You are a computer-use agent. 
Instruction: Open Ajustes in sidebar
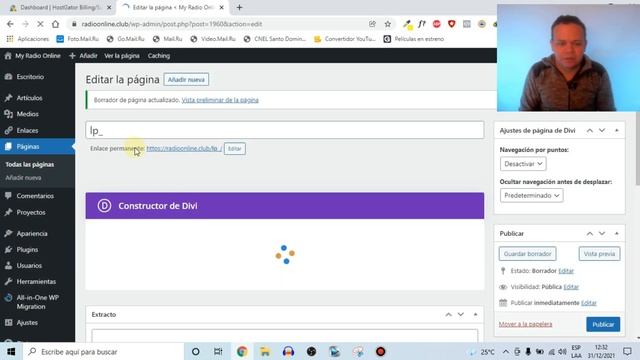[27, 322]
